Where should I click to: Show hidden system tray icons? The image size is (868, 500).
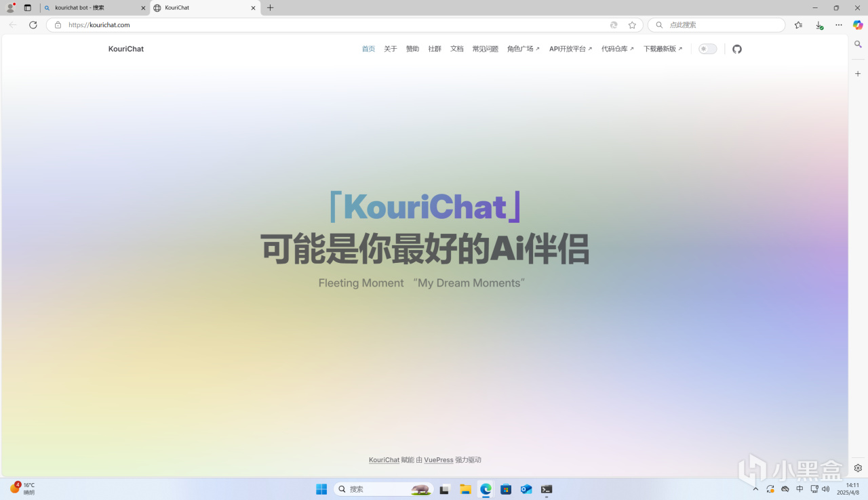[x=756, y=489]
